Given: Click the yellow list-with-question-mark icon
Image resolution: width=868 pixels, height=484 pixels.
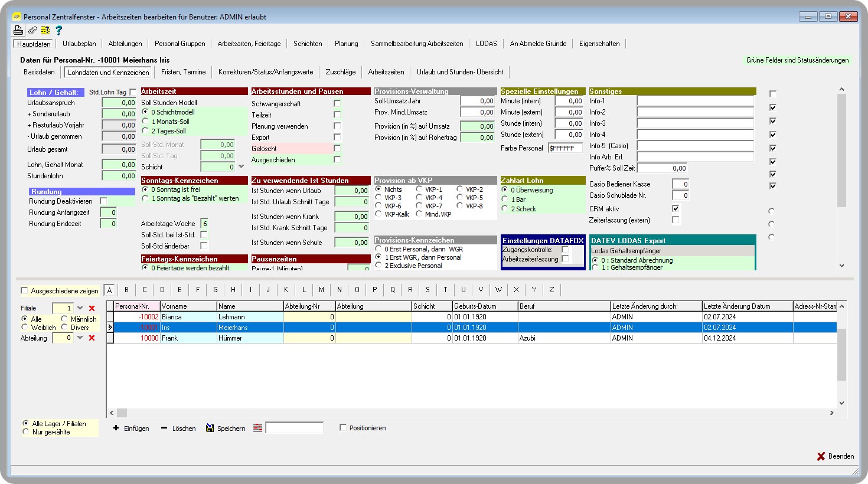Looking at the screenshot, I should pyautogui.click(x=45, y=30).
